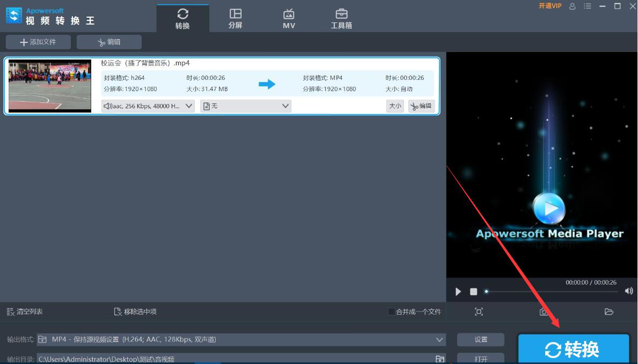Click the source 封装格式: h264 text
This screenshot has height=364, width=638.
point(124,78)
